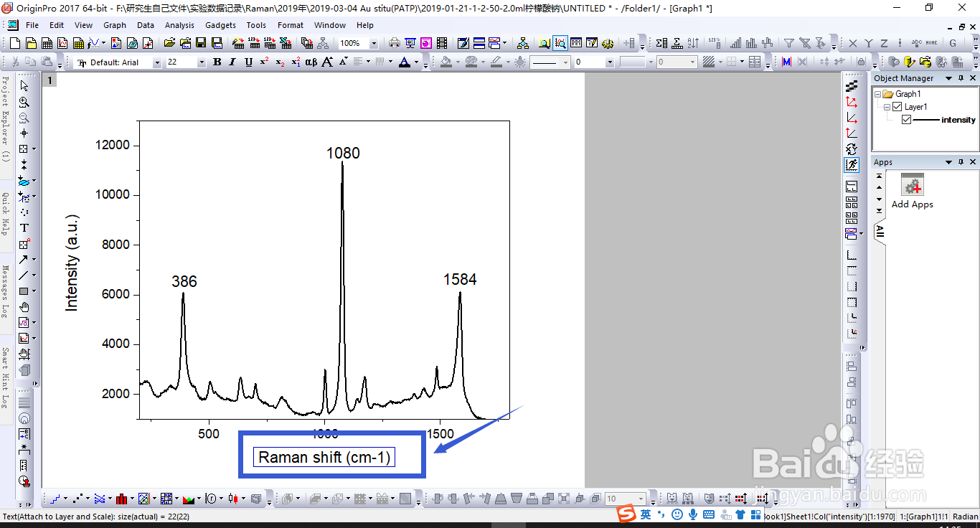Click the Sum statistics icon (Σ)
This screenshot has width=980, height=528.
pyautogui.click(x=661, y=44)
